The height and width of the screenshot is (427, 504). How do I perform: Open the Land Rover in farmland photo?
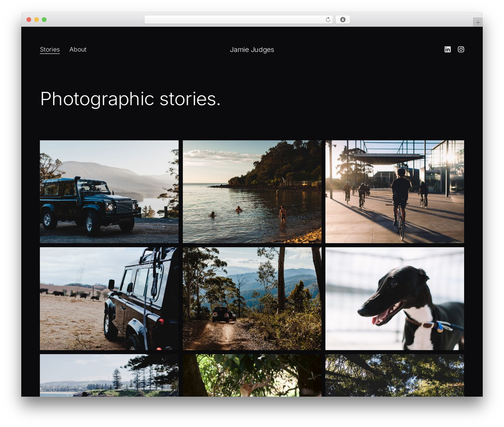109,299
